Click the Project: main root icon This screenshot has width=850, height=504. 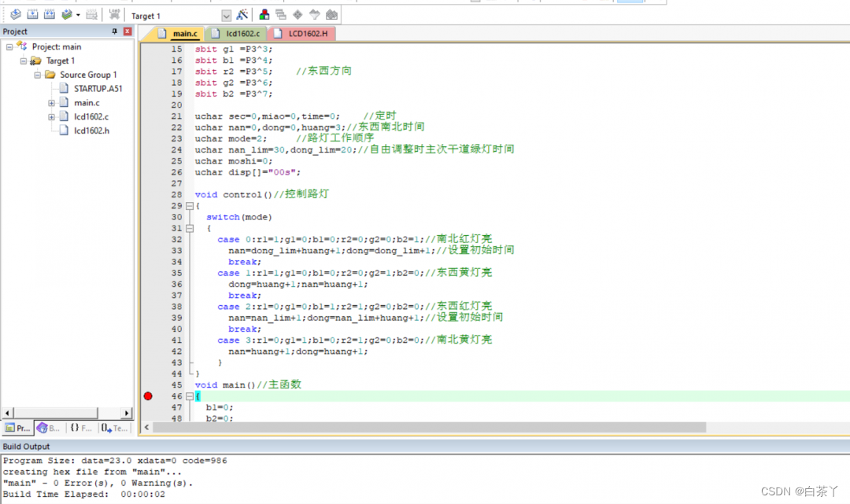click(22, 46)
